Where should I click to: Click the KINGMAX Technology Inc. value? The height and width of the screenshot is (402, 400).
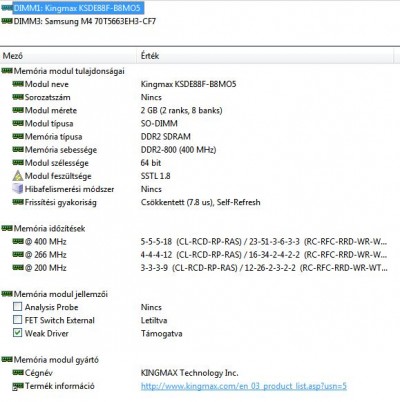[190, 373]
